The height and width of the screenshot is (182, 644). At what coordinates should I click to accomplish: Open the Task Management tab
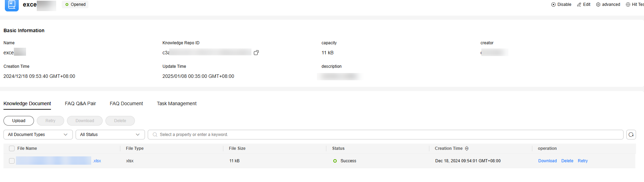pyautogui.click(x=177, y=103)
